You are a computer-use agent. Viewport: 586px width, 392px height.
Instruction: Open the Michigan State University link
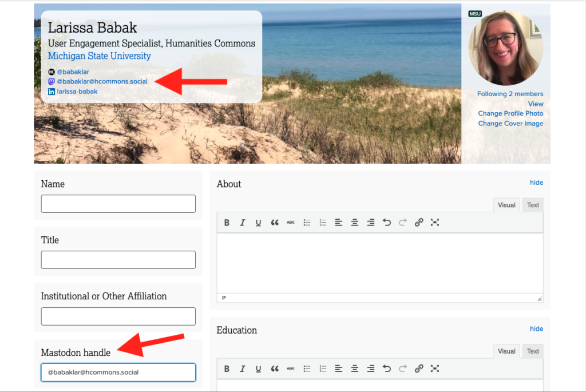pos(99,56)
